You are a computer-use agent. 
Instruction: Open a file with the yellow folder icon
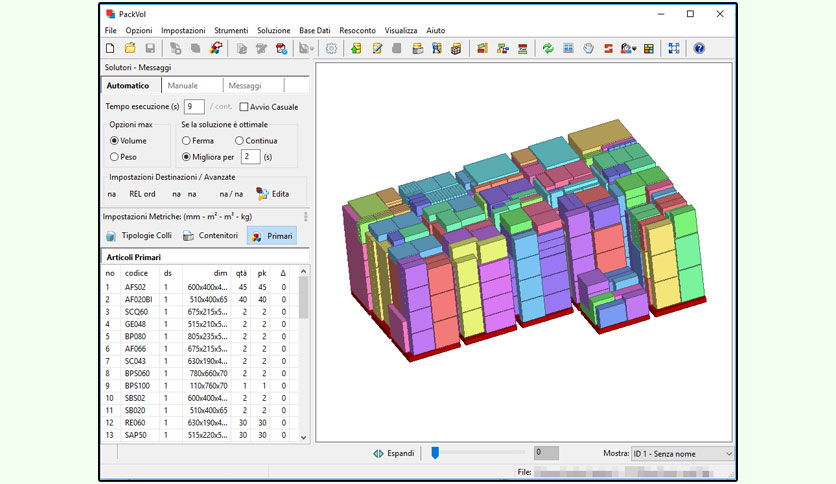pyautogui.click(x=130, y=49)
